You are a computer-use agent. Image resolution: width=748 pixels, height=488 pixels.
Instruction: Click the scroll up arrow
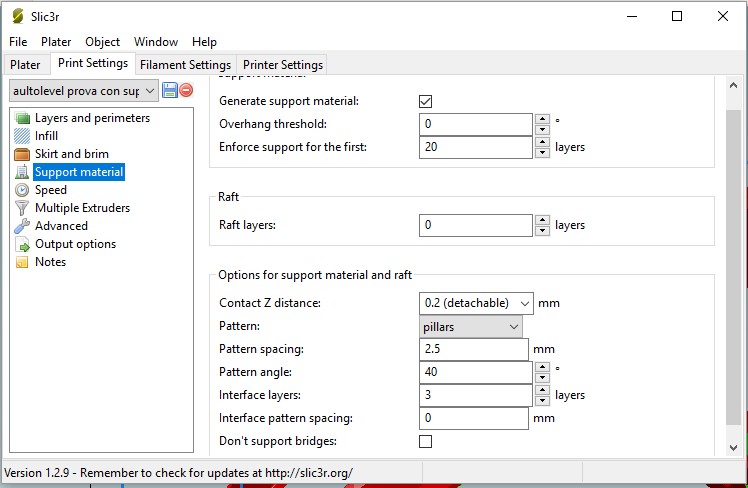(733, 85)
